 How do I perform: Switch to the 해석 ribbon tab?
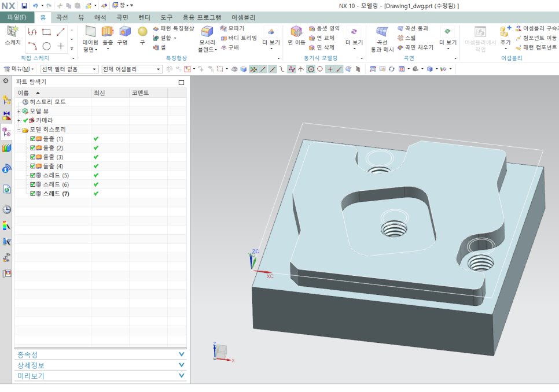100,17
